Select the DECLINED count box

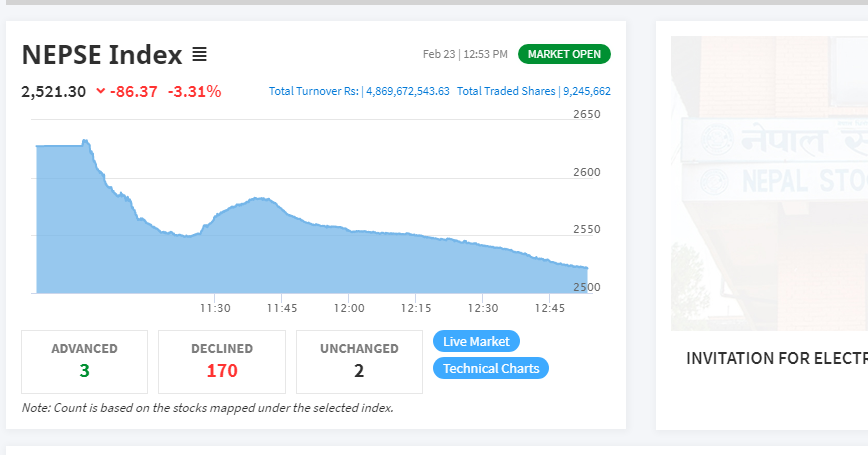point(222,362)
